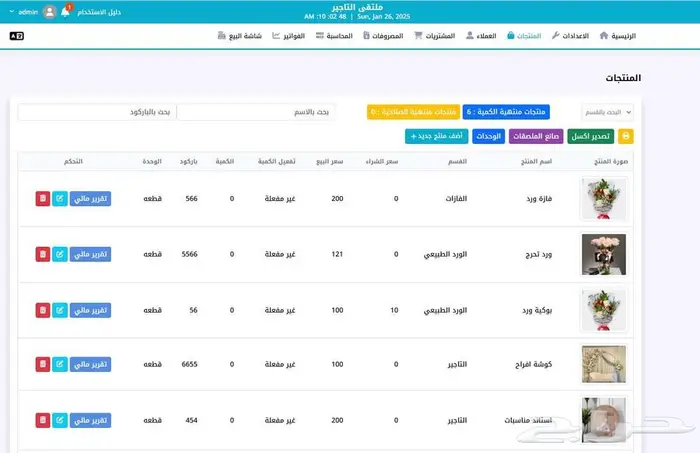The height and width of the screenshot is (453, 700).
Task: Edit the كوشة افراح product entry
Action: (x=58, y=364)
